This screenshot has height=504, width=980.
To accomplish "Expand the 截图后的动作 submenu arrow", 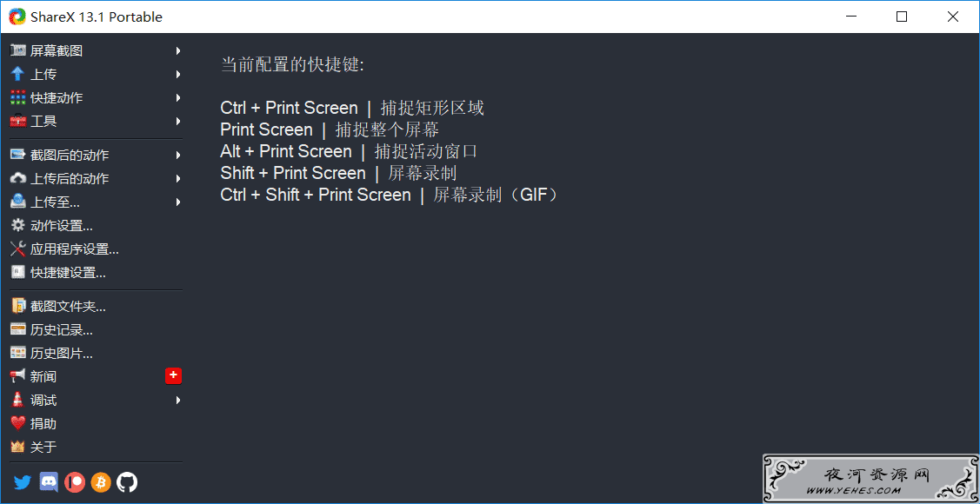I will [x=178, y=155].
